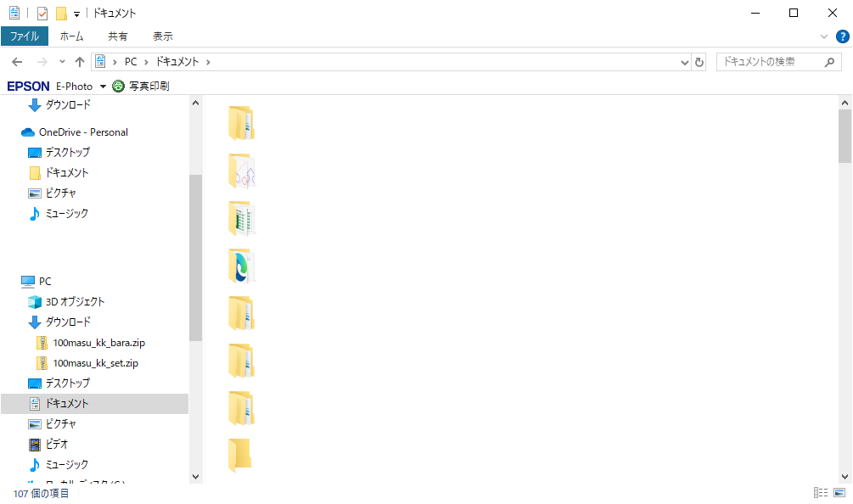
Task: Open Help with the blue question mark
Action: click(x=842, y=36)
